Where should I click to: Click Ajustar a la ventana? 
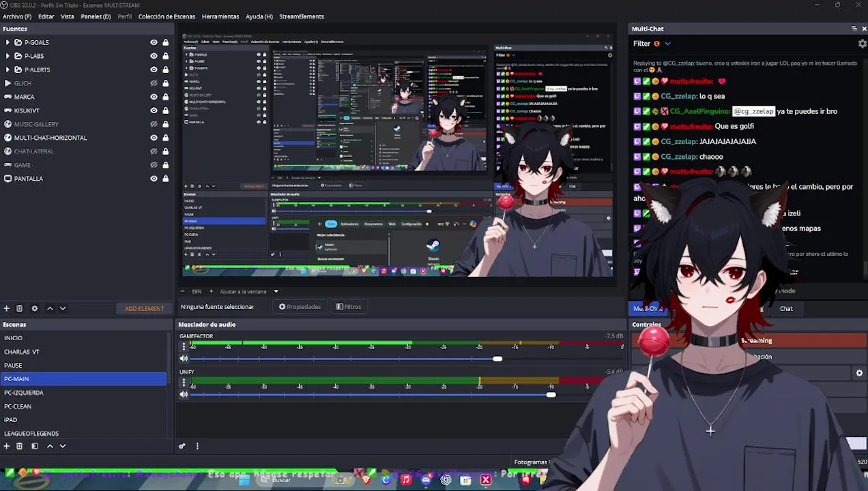pos(243,291)
